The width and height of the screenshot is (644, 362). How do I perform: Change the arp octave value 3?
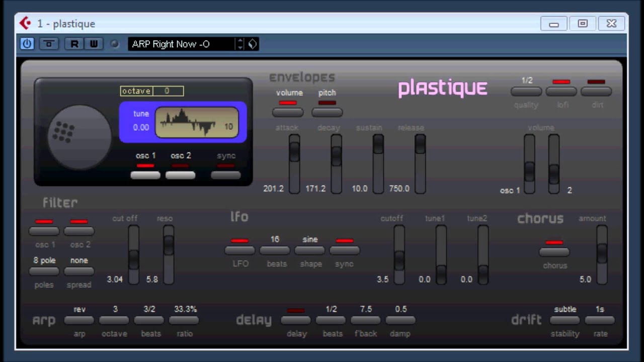click(114, 320)
